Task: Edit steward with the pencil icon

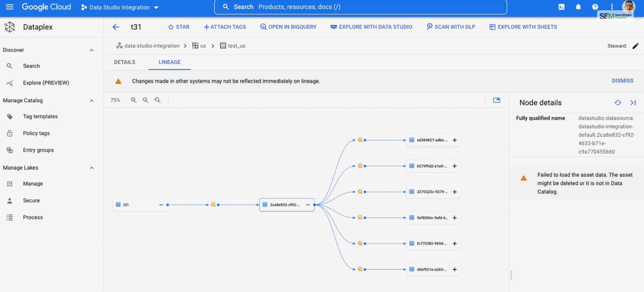Action: pyautogui.click(x=636, y=46)
